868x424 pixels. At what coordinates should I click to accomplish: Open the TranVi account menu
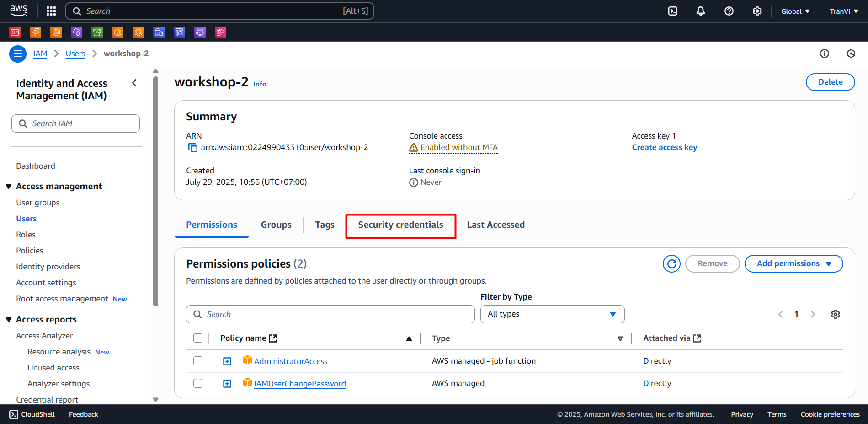coord(843,11)
